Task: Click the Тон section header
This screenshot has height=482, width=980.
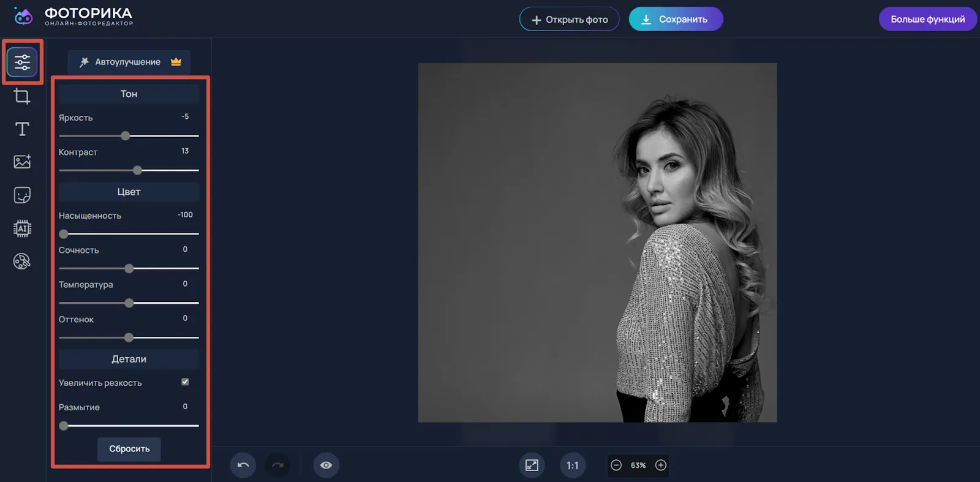Action: click(x=129, y=94)
